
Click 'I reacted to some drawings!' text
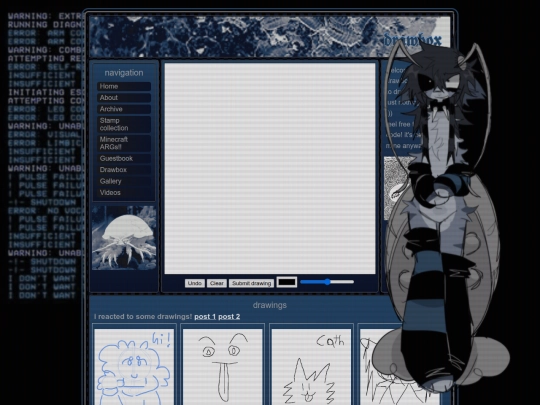[143, 316]
